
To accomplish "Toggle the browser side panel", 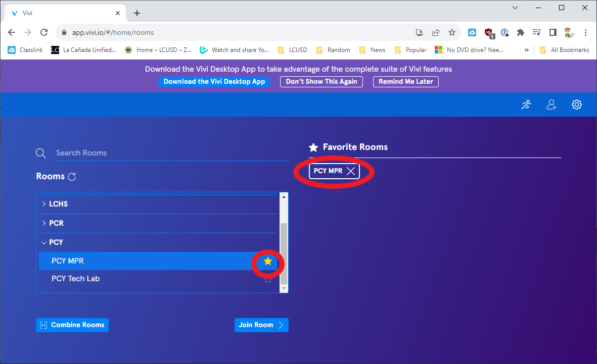I will [x=553, y=33].
